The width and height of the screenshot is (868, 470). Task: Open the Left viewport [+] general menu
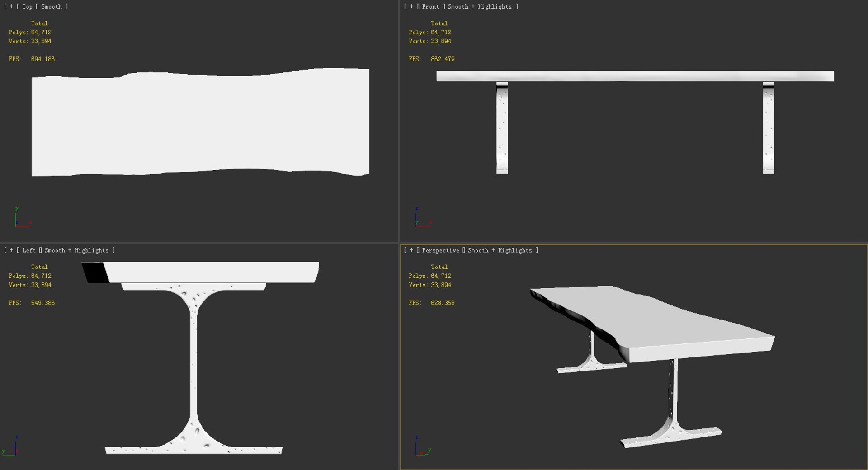[12, 250]
